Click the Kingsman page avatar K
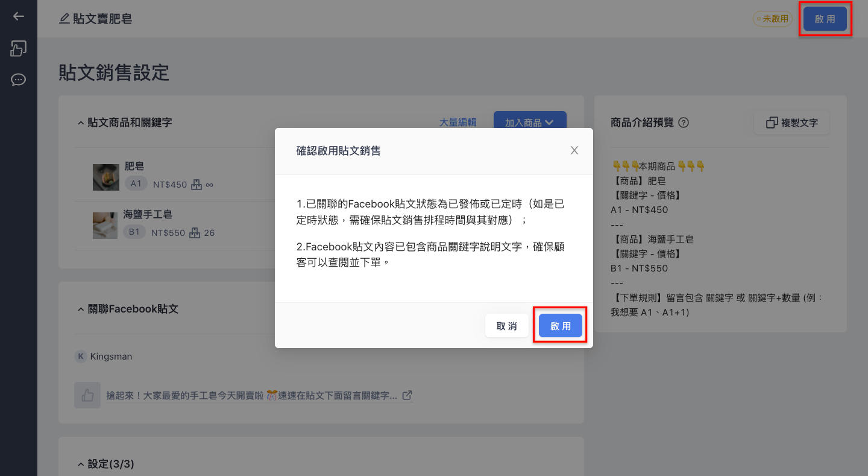868x476 pixels. tap(81, 357)
